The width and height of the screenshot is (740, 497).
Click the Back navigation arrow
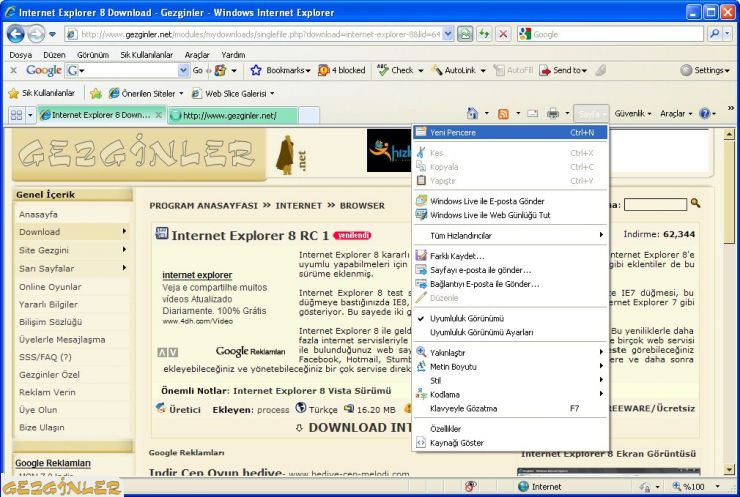[16, 34]
